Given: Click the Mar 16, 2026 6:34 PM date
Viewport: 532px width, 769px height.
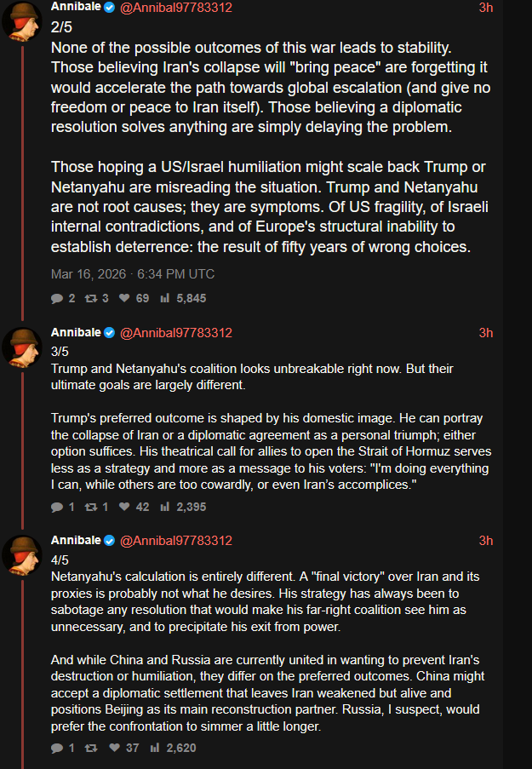Looking at the screenshot, I should point(133,274).
